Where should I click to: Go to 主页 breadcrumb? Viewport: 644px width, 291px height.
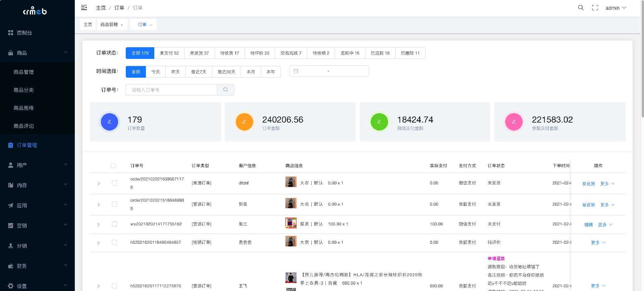point(101,8)
